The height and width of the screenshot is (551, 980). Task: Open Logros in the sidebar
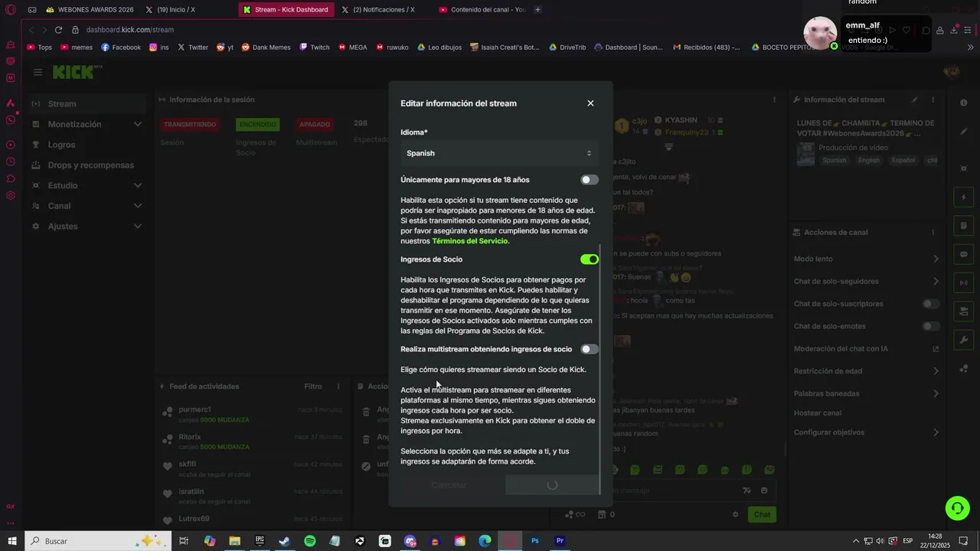[x=87, y=145]
